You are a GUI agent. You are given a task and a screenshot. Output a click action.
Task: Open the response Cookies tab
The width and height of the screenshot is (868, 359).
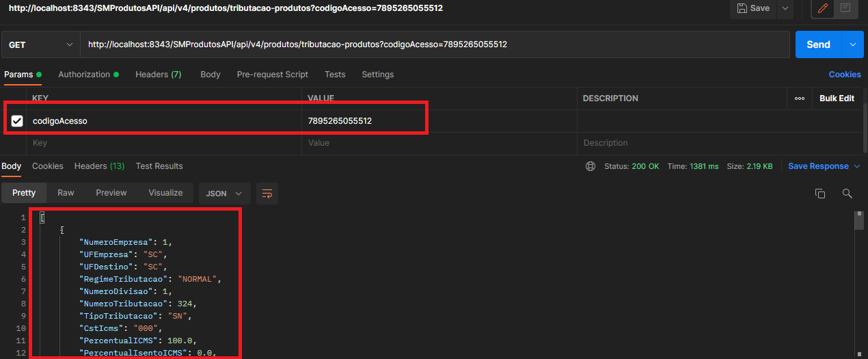click(x=48, y=166)
